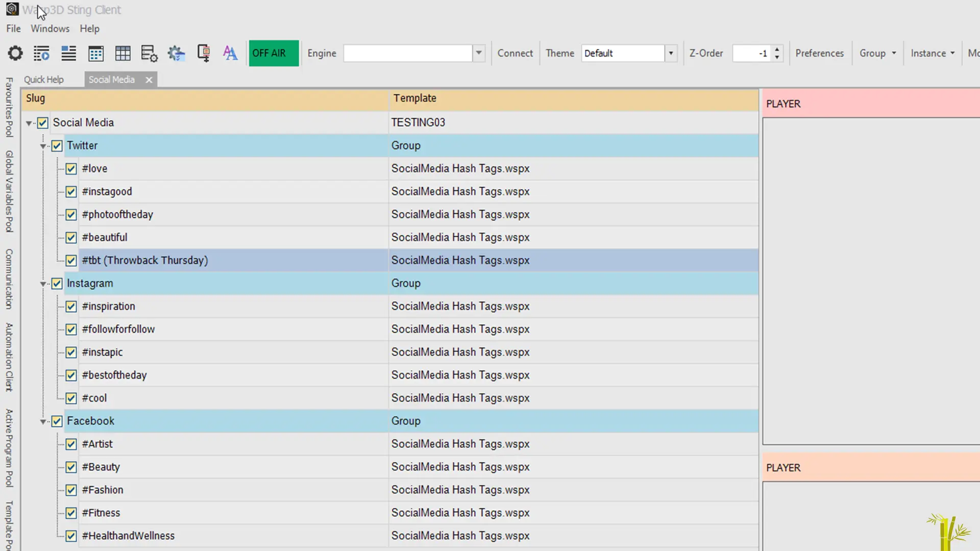The image size is (980, 551).
Task: Uncheck the #Fashion item checkbox
Action: click(71, 490)
